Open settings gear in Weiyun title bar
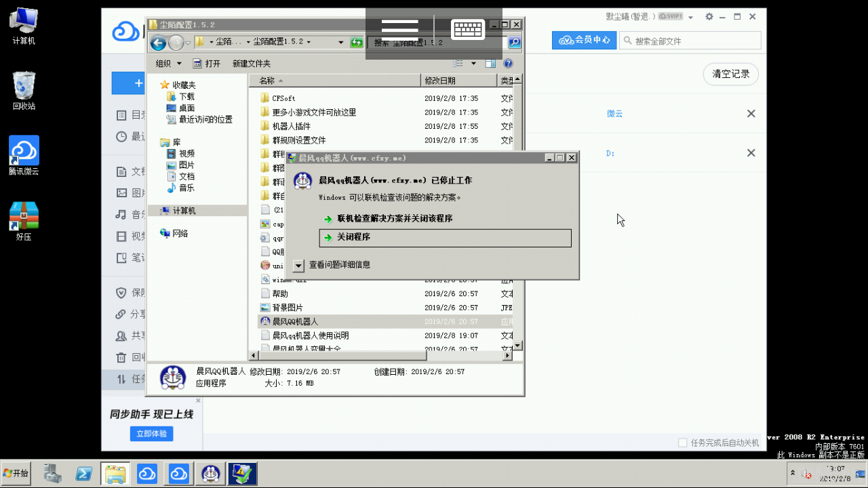 coord(709,16)
